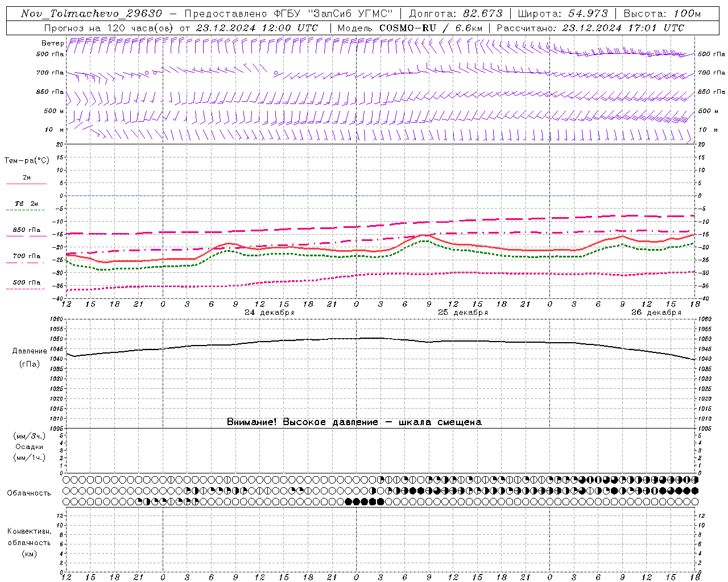Click the 'Тем-ра(°C)' temperature label
Viewport: 728px width, 582px height.
27,160
